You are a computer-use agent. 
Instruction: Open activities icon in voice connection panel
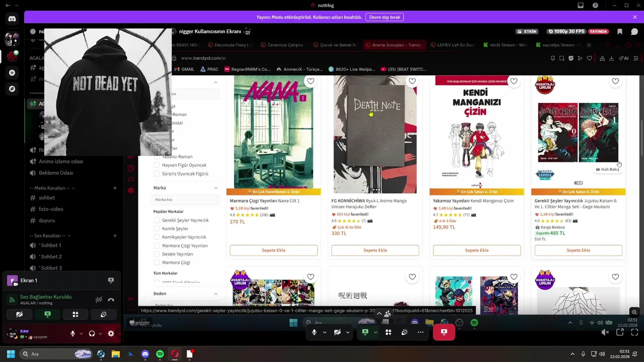tap(75, 315)
